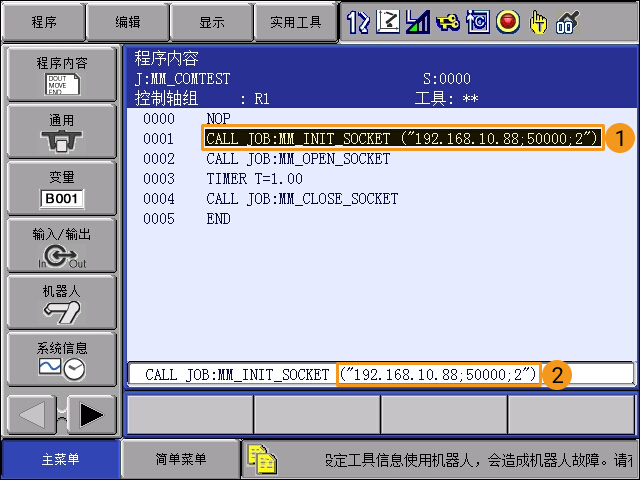Open the 实用工具 menu
The height and width of the screenshot is (480, 640).
click(x=296, y=22)
